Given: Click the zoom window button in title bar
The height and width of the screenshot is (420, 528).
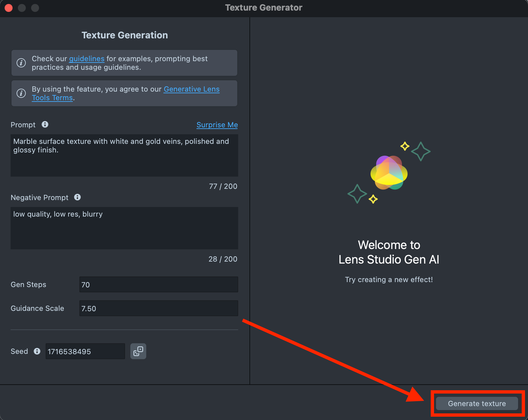Looking at the screenshot, I should pyautogui.click(x=35, y=8).
